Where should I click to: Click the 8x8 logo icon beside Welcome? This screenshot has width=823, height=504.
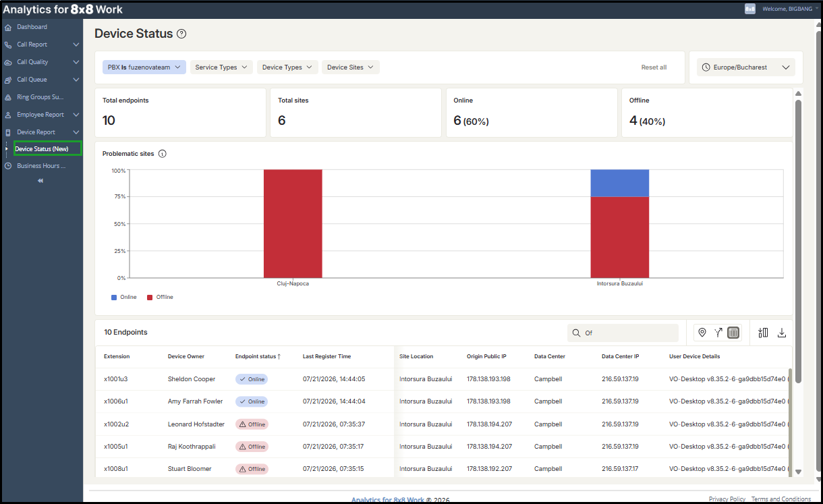750,9
